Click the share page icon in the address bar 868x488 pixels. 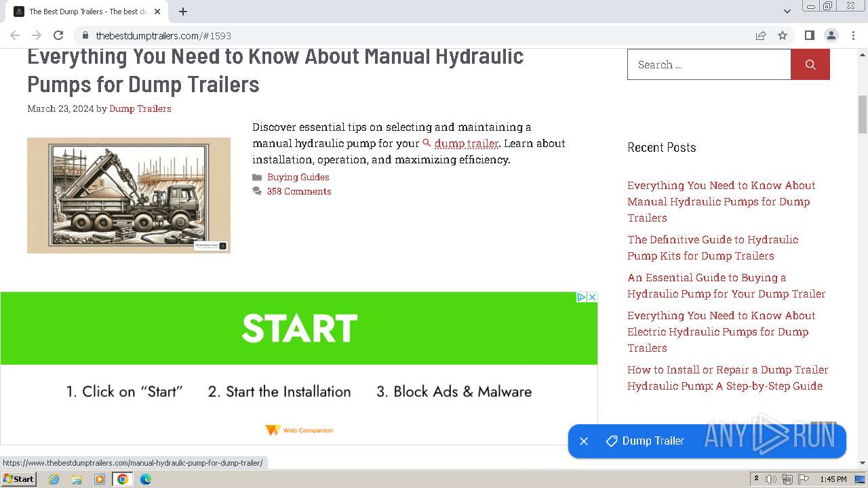(x=761, y=35)
